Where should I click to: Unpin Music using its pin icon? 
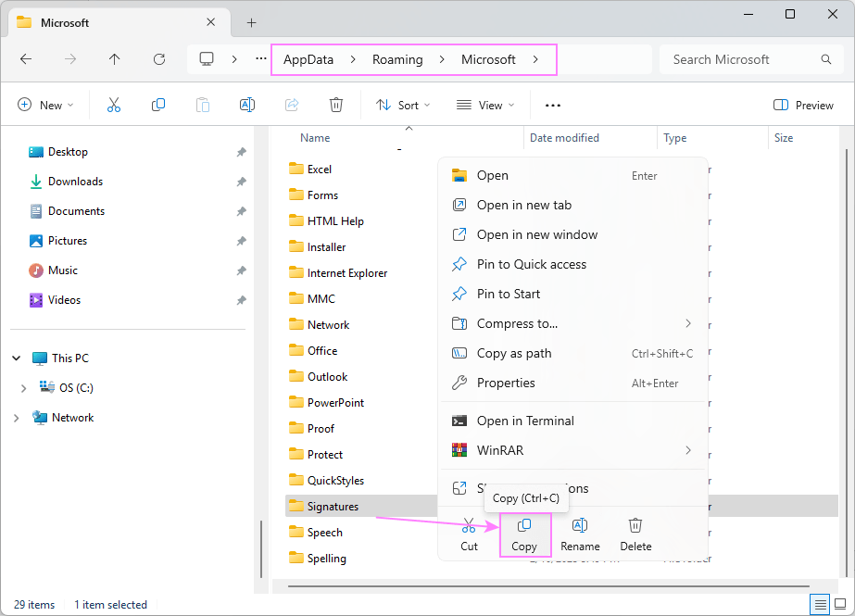click(x=241, y=270)
